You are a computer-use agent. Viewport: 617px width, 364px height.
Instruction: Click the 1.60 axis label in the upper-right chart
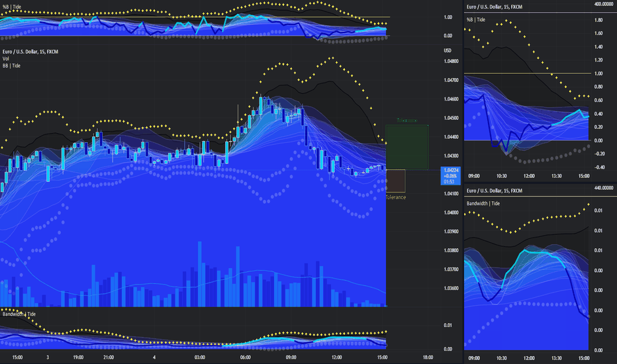click(598, 34)
